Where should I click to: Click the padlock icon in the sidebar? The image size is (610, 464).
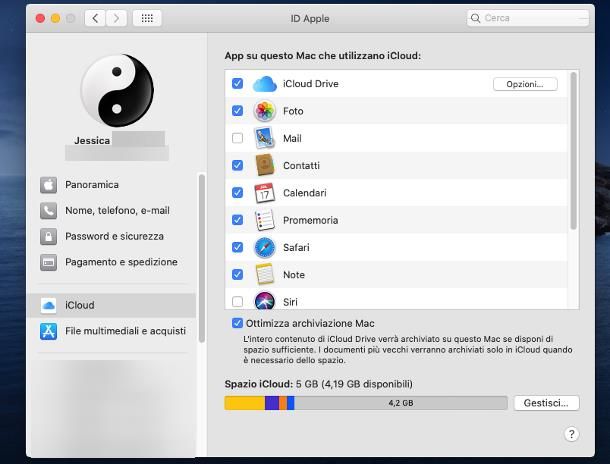click(x=49, y=236)
